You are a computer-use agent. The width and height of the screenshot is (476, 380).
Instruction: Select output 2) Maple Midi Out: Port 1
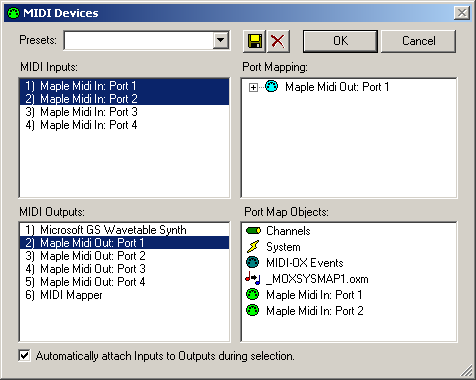(x=124, y=243)
